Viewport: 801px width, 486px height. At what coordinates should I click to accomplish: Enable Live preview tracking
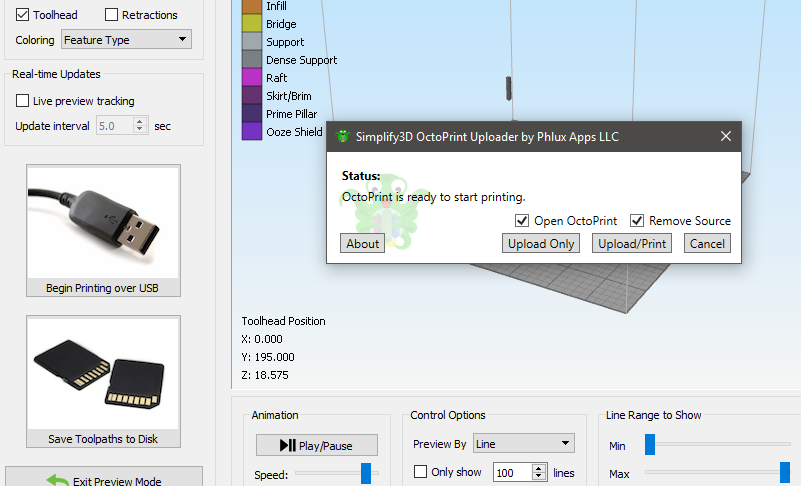22,101
